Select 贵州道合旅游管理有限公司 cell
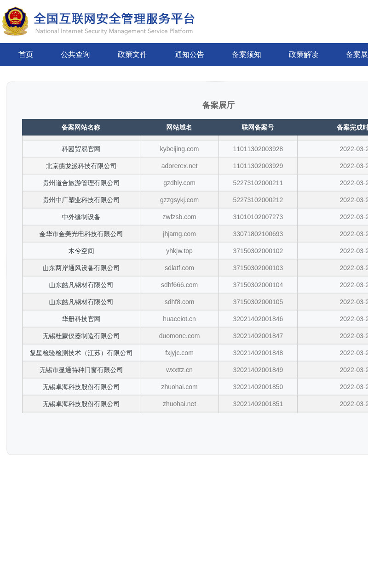The image size is (368, 588). pos(81,183)
